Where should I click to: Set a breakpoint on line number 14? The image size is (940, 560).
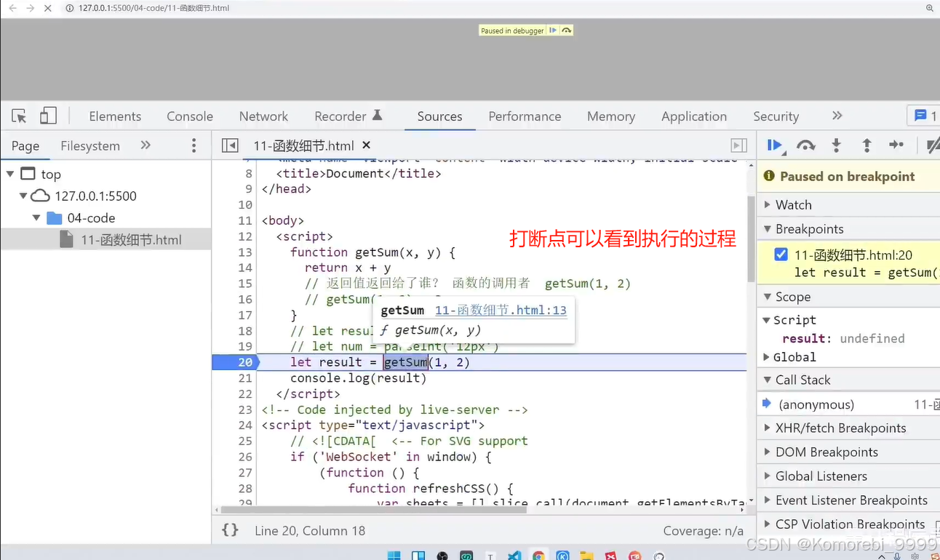coord(245,268)
